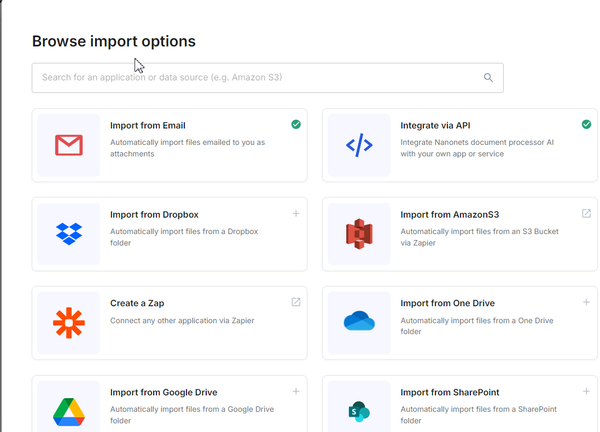Add Google Drive import using plus icon
Viewport: 600px width, 432px height.
click(x=296, y=391)
